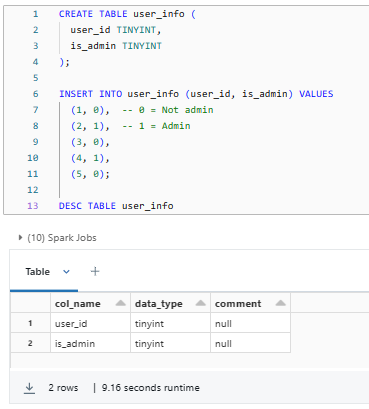Select the tinyint cell for is_admin
369x409 pixels.
170,343
